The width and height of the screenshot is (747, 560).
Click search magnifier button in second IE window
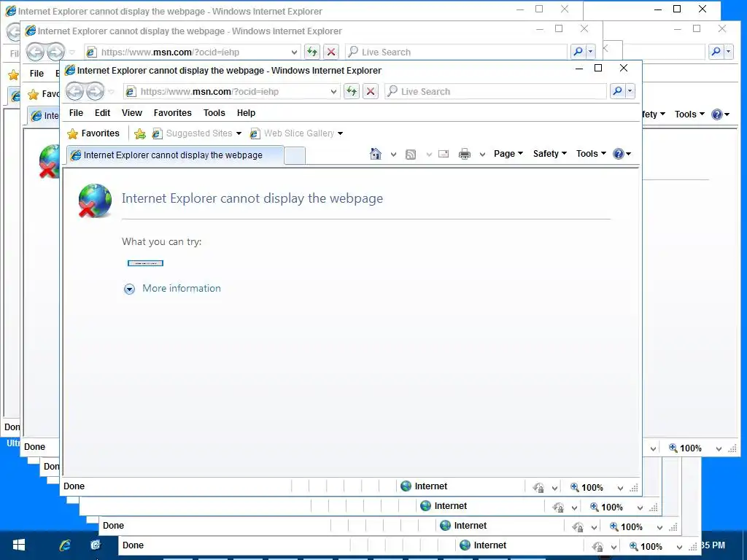[x=578, y=52]
